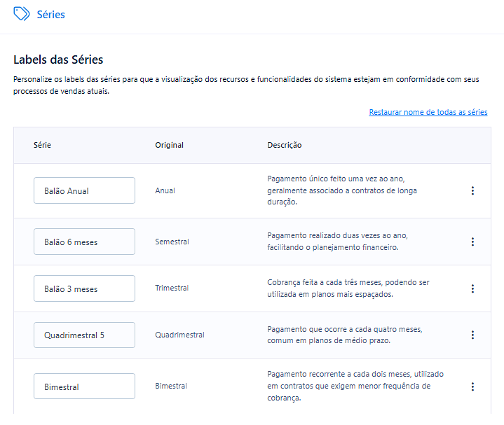Click the Descrição column header
Viewport: 504px width, 425px height.
284,145
